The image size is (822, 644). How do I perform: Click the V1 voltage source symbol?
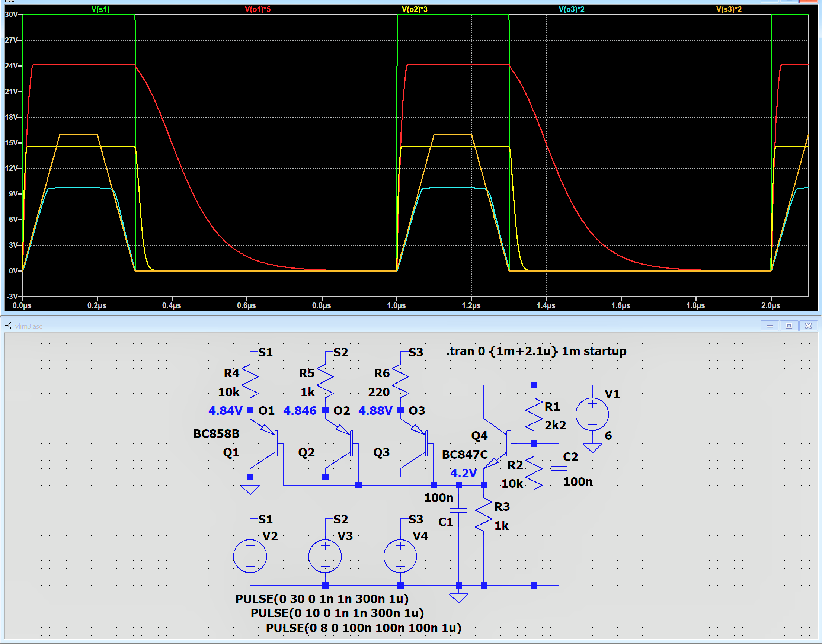coord(592,414)
